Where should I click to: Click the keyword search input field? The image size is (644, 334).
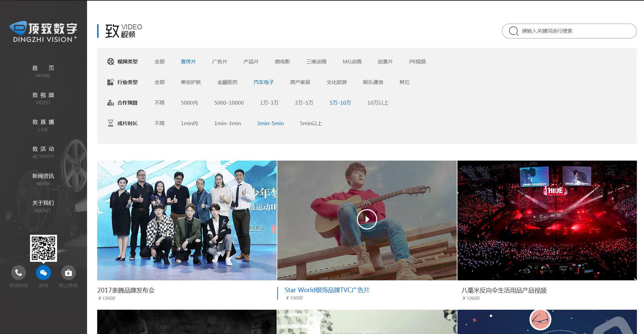click(x=574, y=31)
